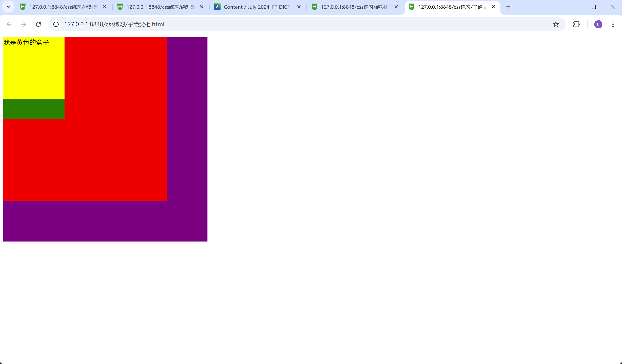Switch to the second css练习/绝对定 tab
Image resolution: width=622 pixels, height=364 pixels.
(x=160, y=7)
